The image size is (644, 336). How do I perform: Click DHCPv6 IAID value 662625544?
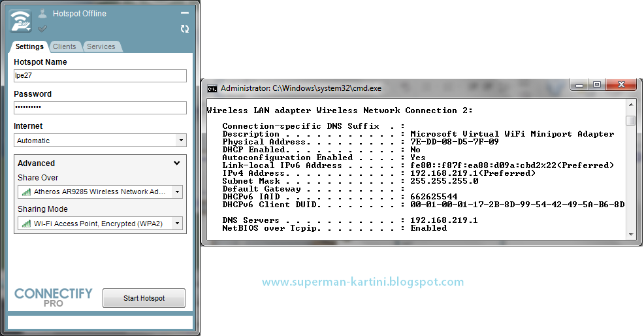pos(434,197)
